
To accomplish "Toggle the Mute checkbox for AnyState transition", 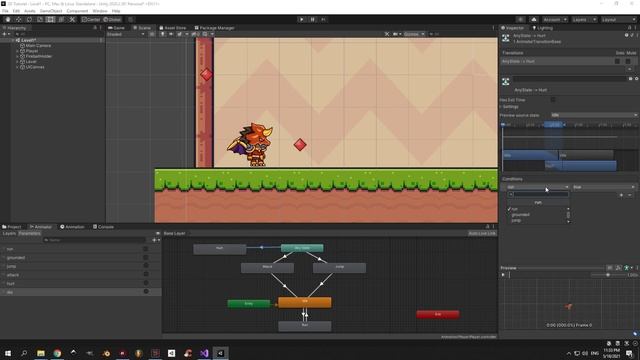I will tap(628, 61).
